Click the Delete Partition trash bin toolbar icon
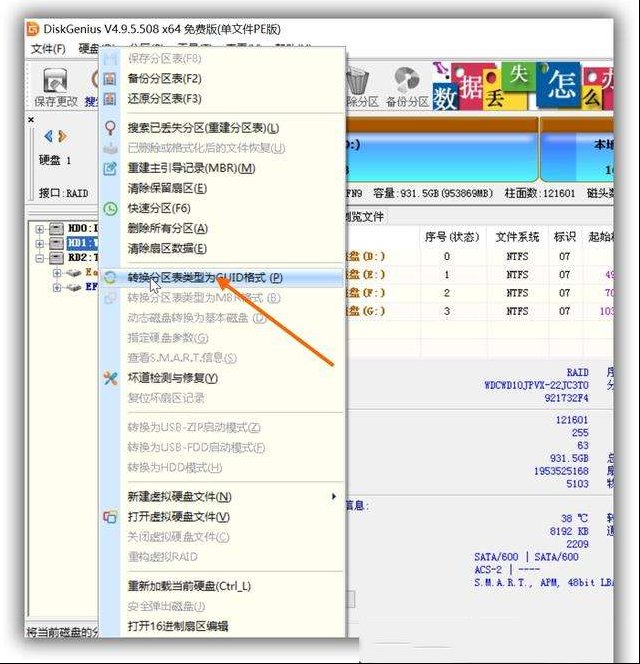This screenshot has width=640, height=664. pos(358,81)
